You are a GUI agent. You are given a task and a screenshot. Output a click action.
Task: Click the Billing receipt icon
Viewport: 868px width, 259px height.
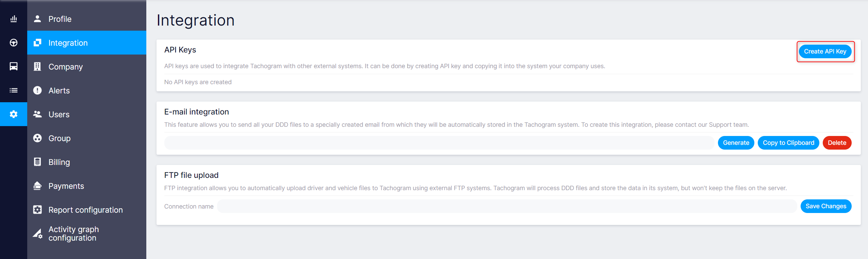tap(37, 162)
